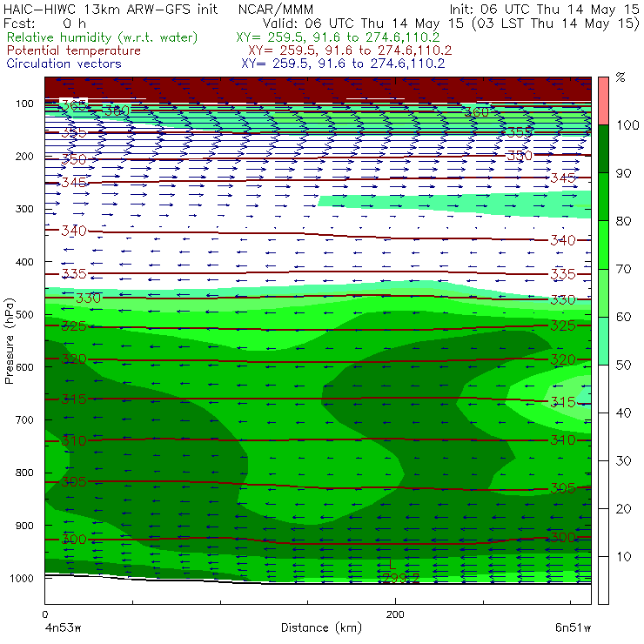Click the colorbar '30' tick label
Image resolution: width=644 pixels, height=644 pixels.
tap(623, 460)
